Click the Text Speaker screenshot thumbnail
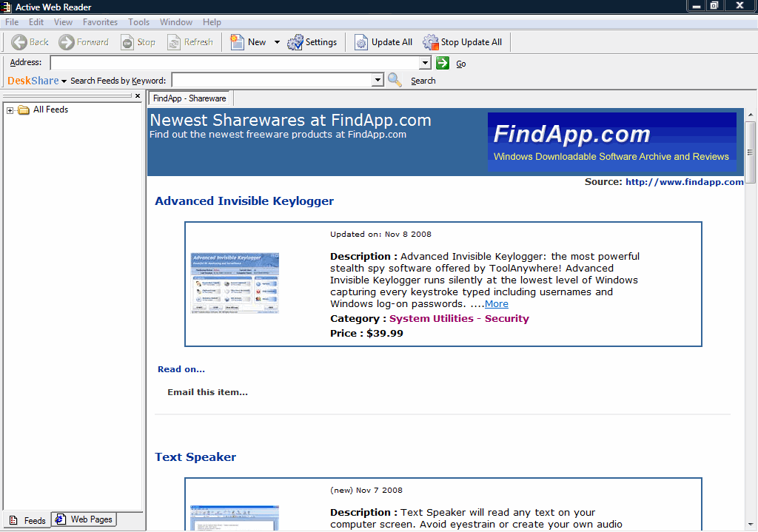 (x=235, y=518)
